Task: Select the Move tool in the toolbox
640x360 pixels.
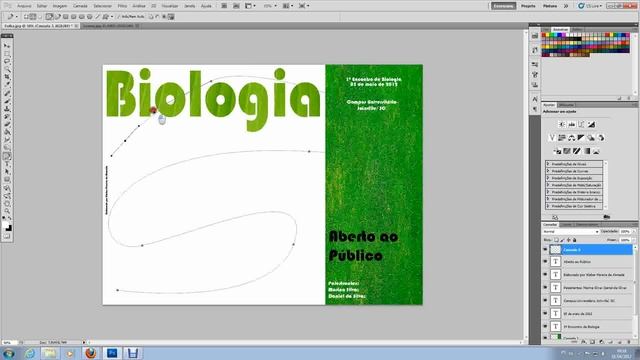Action: click(x=7, y=45)
